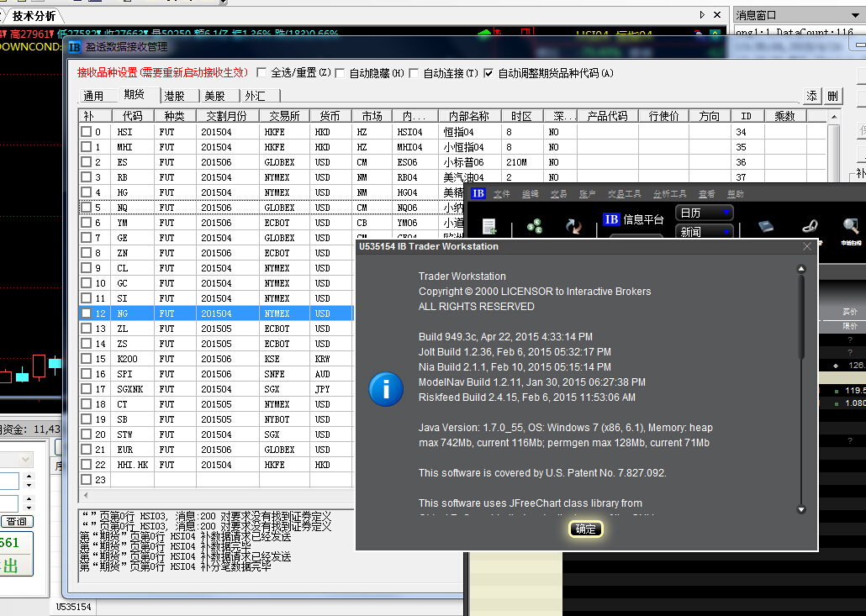Screen dimensions: 866x616
Task: Click the IB logo beside 信息平台
Action: pyautogui.click(x=612, y=219)
